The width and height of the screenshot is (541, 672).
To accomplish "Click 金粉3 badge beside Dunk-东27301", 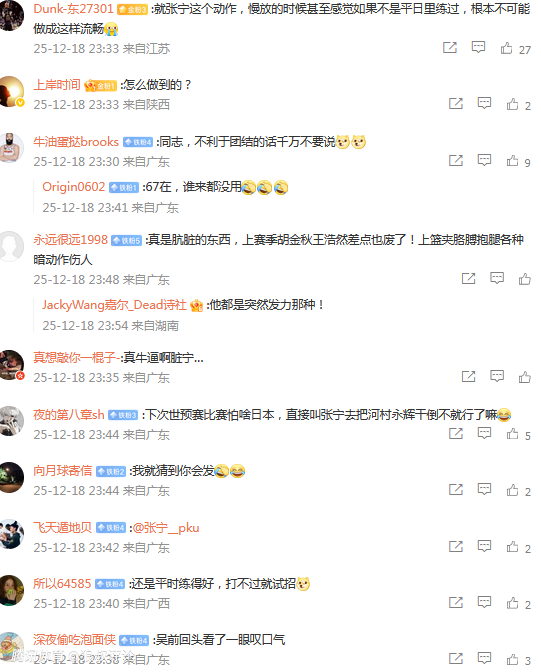I will (132, 9).
